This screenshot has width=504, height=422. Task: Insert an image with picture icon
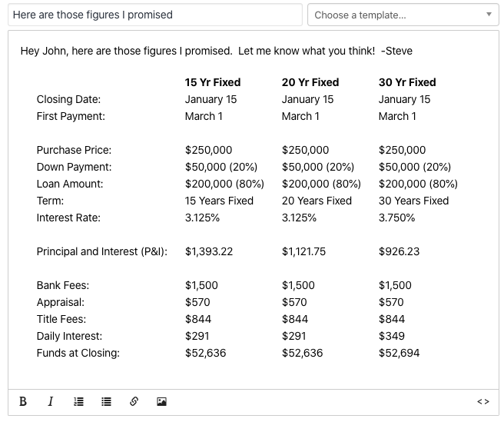coord(161,401)
